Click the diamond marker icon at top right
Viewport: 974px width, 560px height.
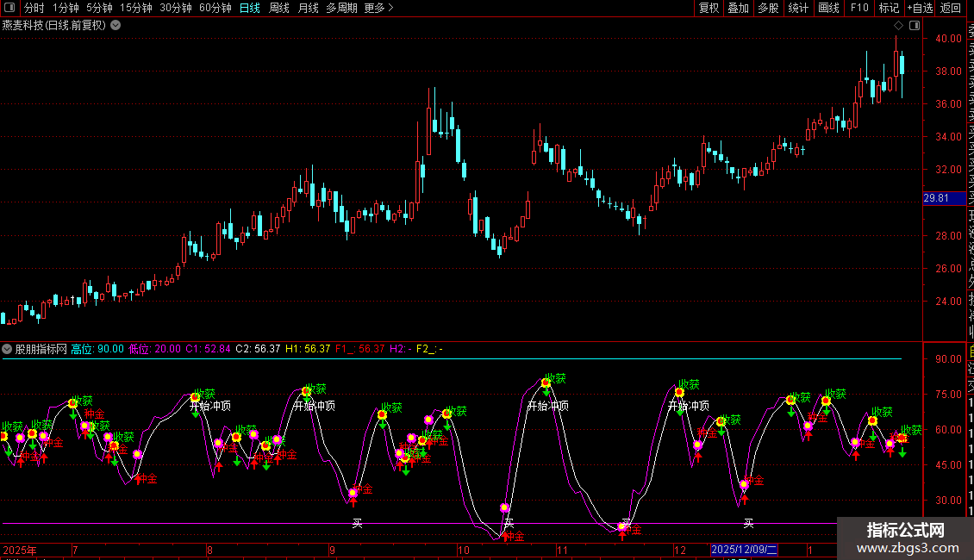click(897, 25)
